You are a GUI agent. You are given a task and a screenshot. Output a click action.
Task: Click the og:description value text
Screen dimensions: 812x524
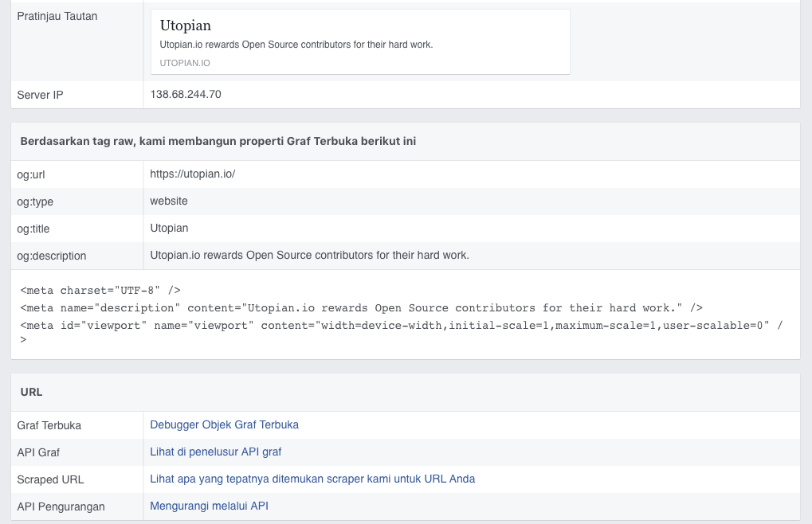coord(309,256)
